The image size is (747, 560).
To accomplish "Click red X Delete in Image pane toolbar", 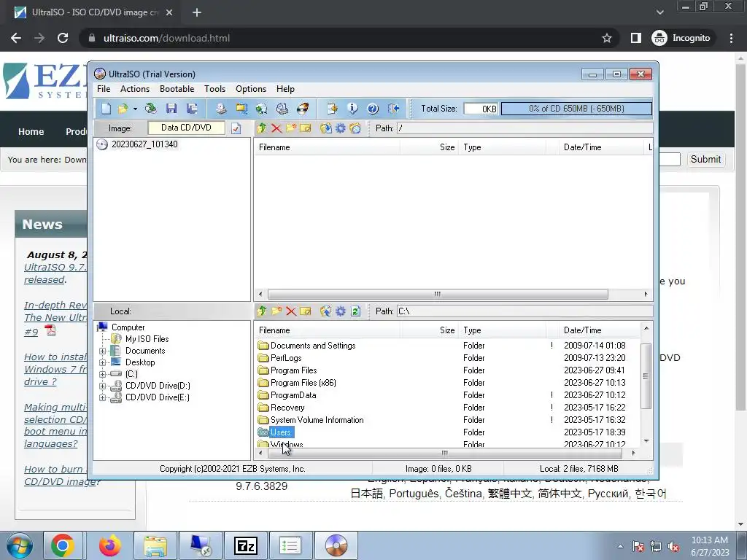I will coord(276,128).
